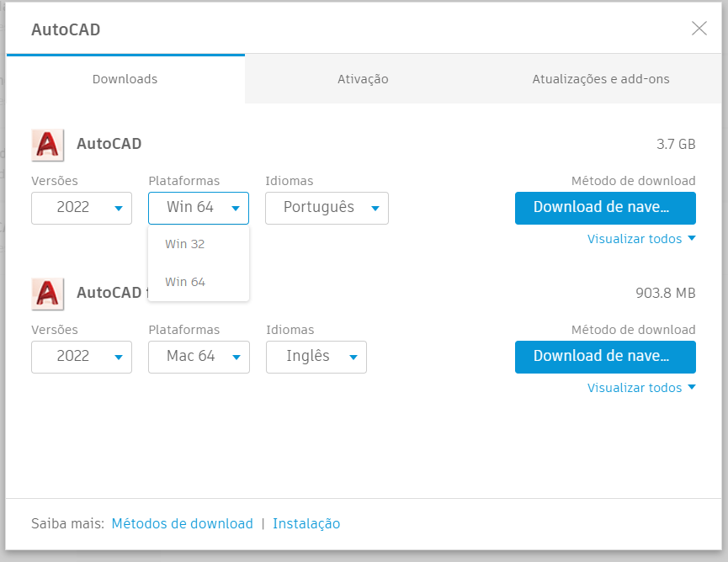Image resolution: width=728 pixels, height=562 pixels.
Task: Open the Versões dropdown showing 2022
Action: [81, 208]
